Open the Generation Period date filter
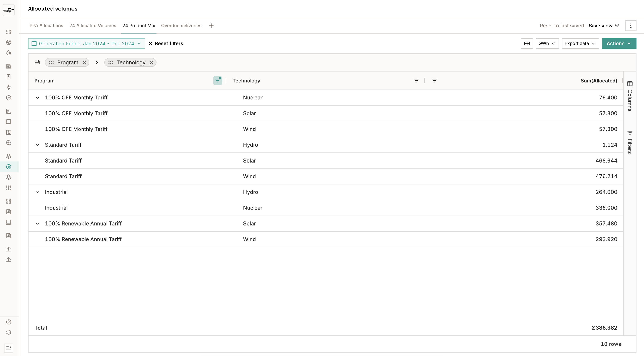This screenshot has width=644, height=356. click(87, 44)
